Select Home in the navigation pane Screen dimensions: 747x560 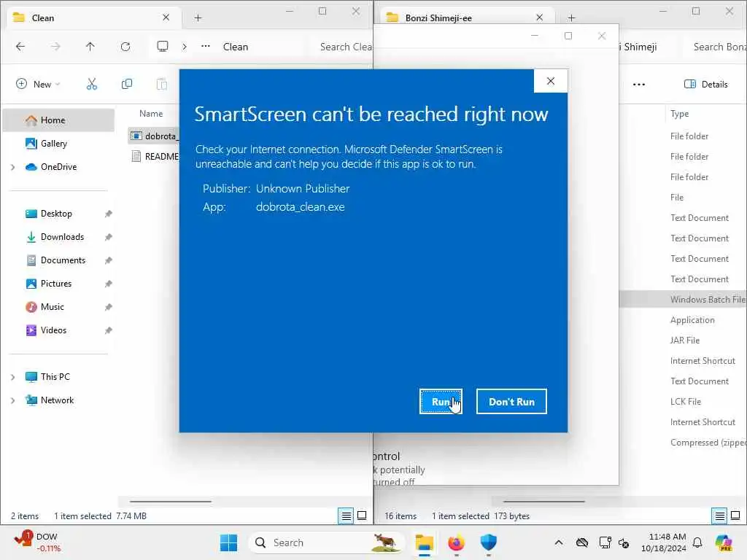(x=58, y=120)
